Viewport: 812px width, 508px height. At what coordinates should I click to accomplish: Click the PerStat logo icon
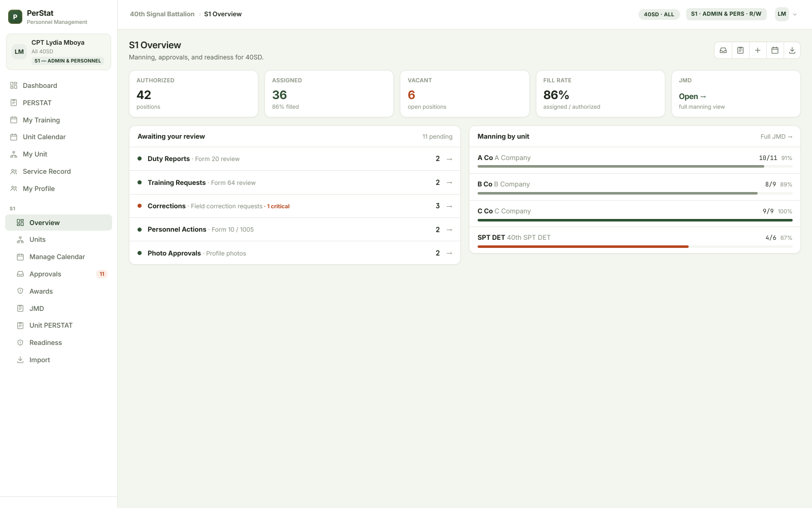tap(15, 17)
